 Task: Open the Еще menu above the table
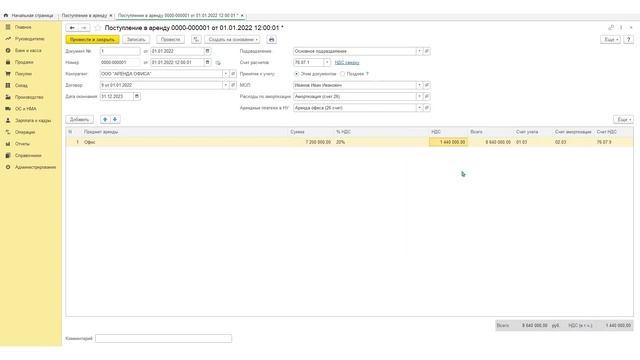[x=623, y=120]
